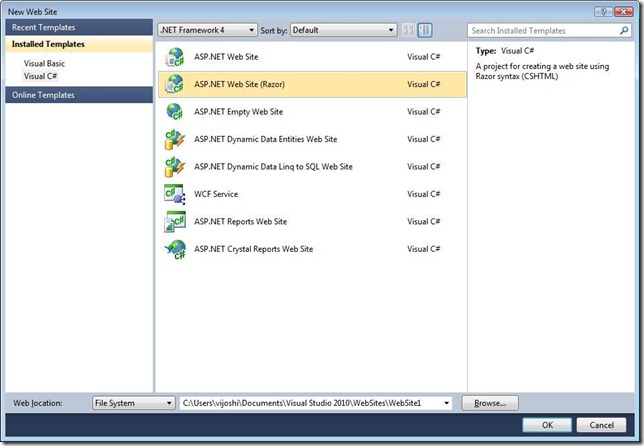
Task: Select the WCF Service template name
Action: 216,194
